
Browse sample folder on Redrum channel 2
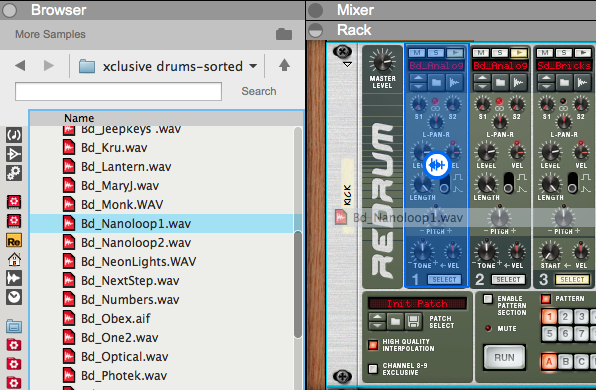500,82
